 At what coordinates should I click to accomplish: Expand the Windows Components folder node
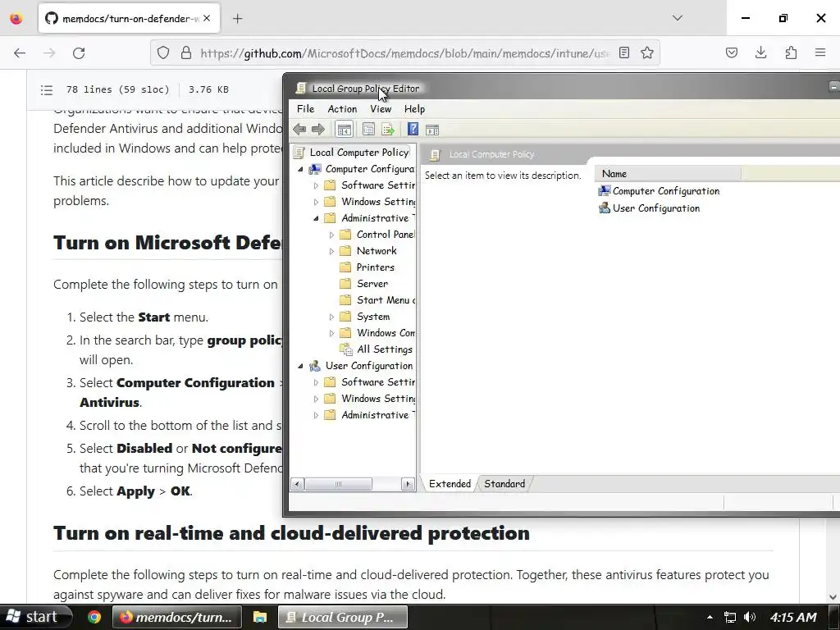(x=331, y=333)
